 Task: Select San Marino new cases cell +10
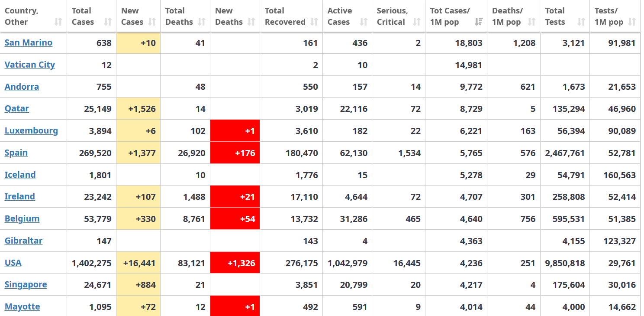(x=138, y=42)
